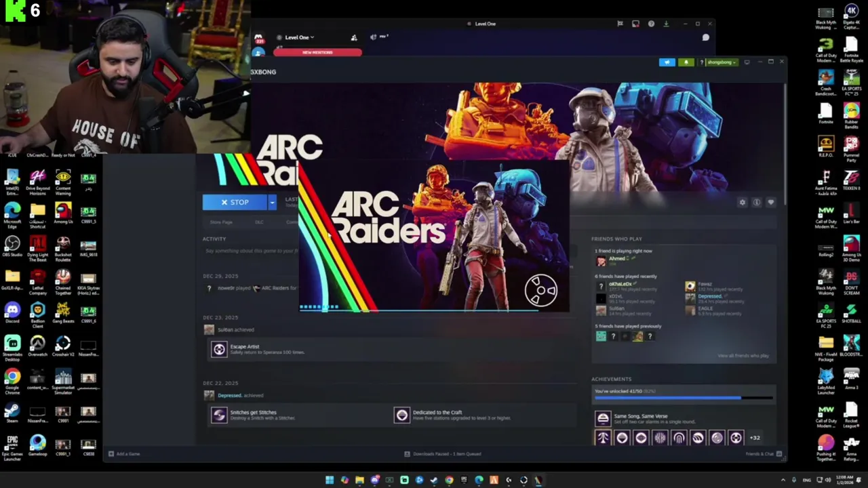Open Escape Artist achievement icon
Image resolution: width=868 pixels, height=488 pixels.
219,349
